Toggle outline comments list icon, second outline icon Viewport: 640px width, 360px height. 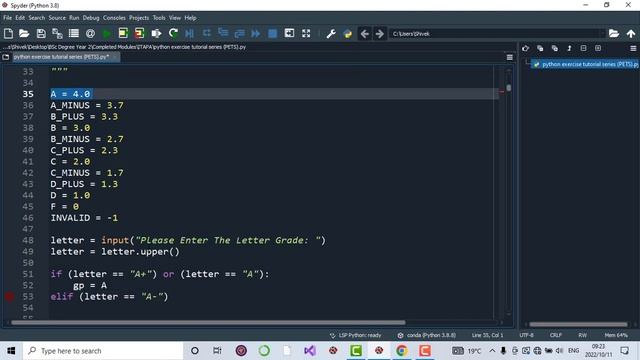[540, 49]
